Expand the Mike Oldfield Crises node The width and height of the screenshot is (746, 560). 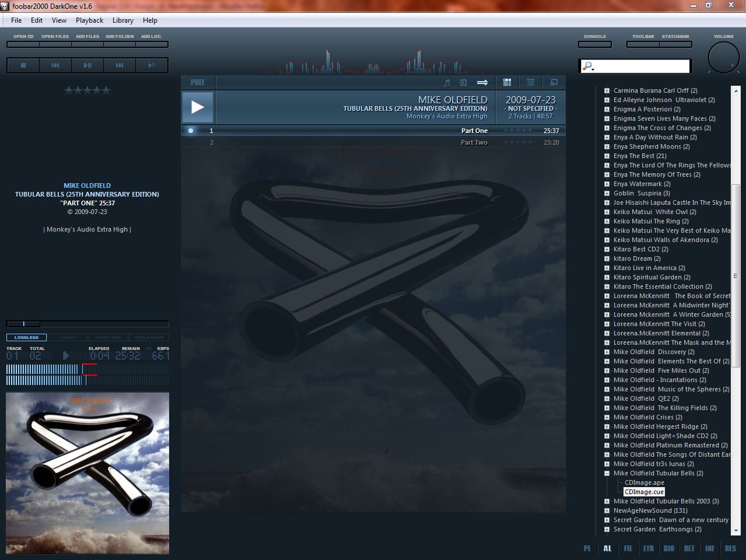click(607, 417)
